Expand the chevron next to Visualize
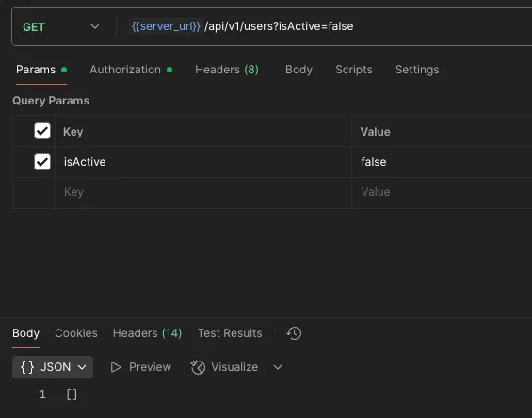Viewport: 532px width, 418px height. pos(278,367)
